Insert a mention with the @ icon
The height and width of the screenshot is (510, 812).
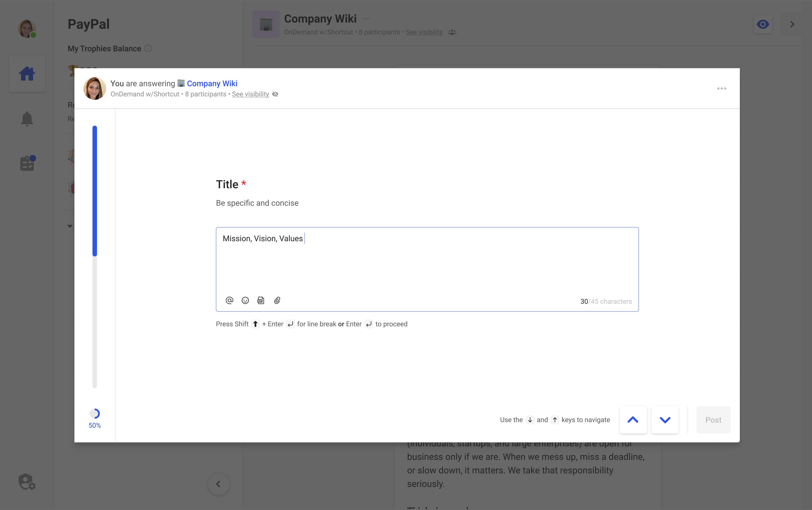tap(229, 300)
